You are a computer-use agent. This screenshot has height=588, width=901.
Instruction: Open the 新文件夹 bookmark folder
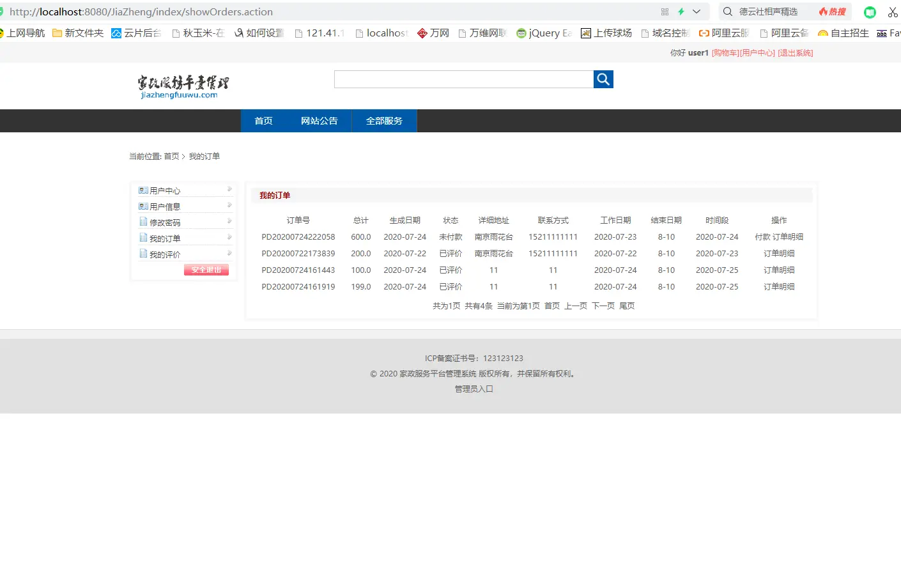click(x=78, y=33)
